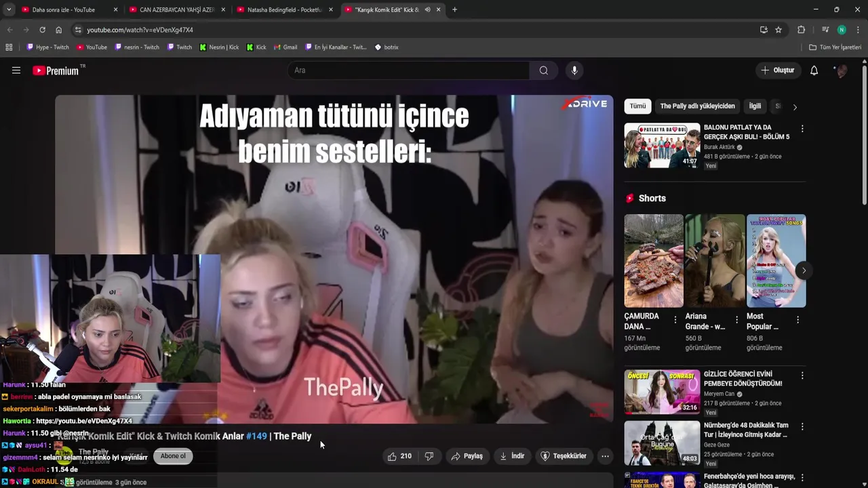Screen dimensions: 868x488
Task: Open options for Nürnberg'de 48 Dakikalık video
Action: point(802,427)
